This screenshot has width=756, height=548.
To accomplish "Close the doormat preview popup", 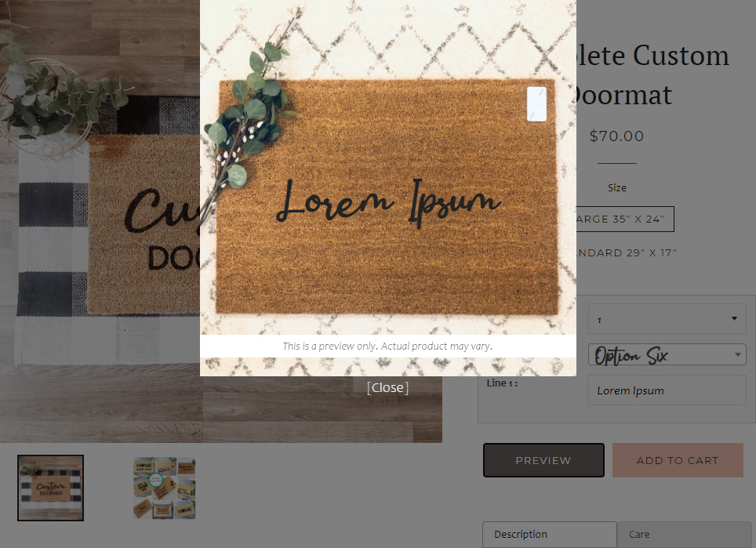I will coord(387,387).
